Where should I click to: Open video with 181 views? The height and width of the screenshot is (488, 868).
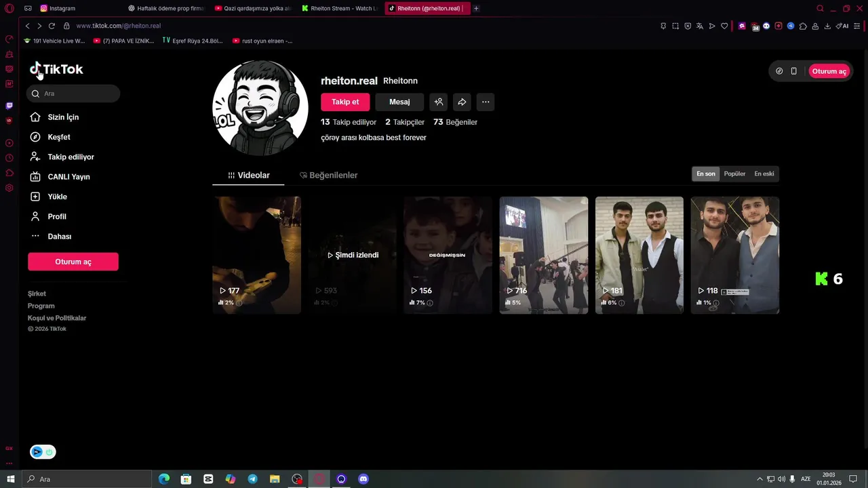coord(639,255)
